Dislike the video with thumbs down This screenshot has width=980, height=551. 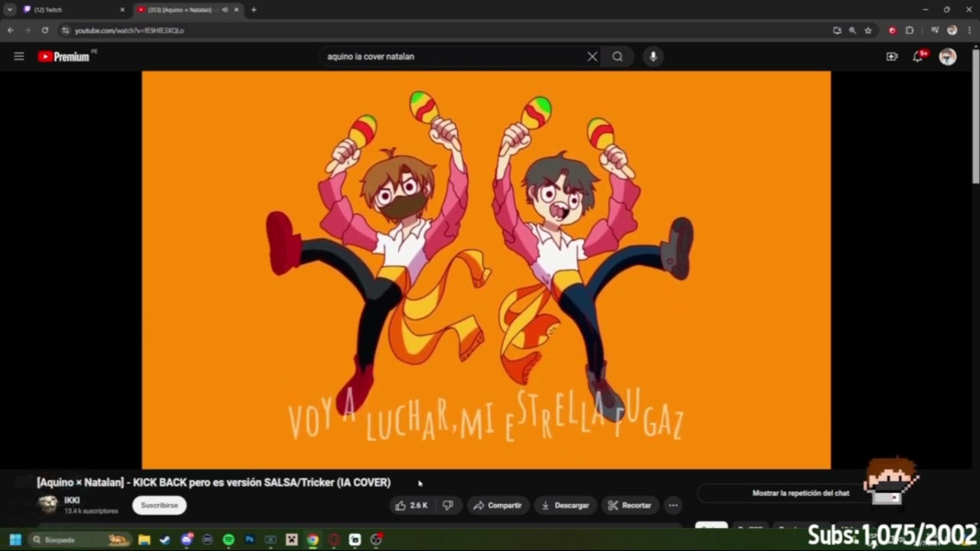pos(449,505)
